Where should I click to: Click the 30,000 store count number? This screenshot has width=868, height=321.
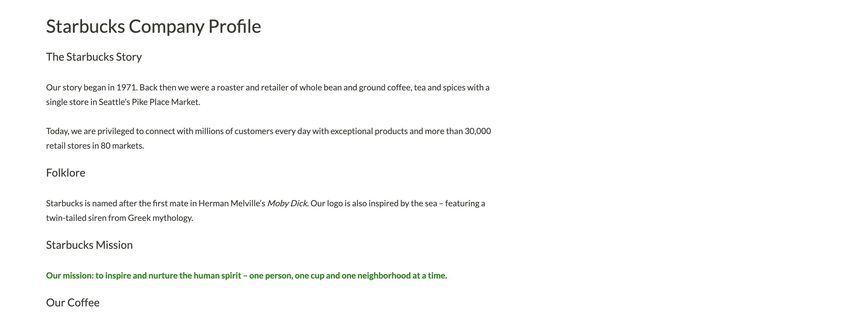[x=478, y=131]
